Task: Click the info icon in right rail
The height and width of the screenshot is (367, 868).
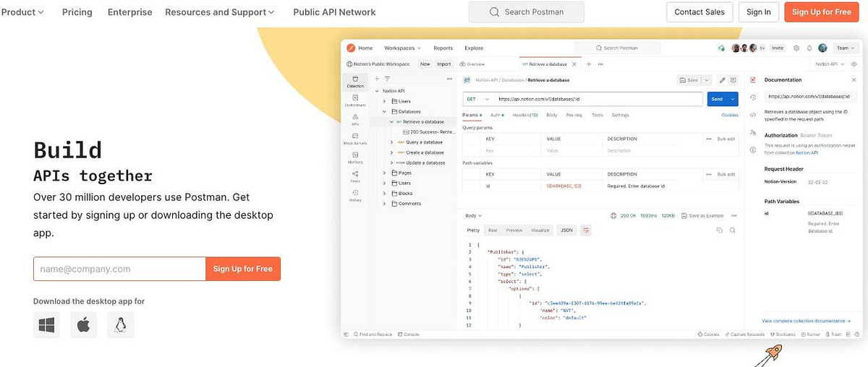Action: tap(753, 150)
